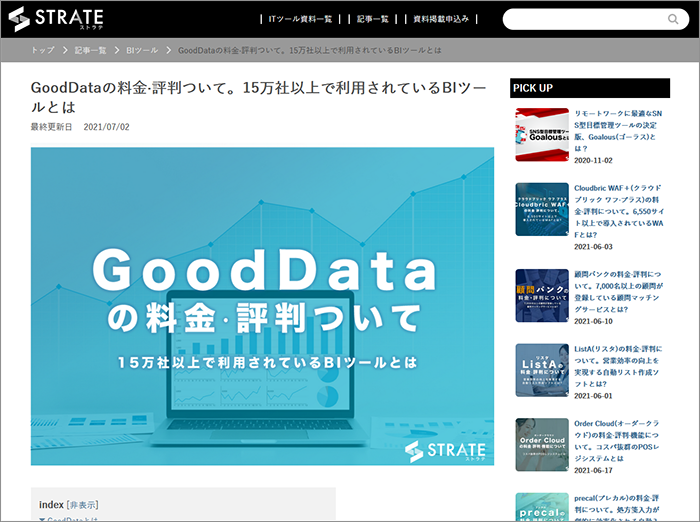Viewport: 700px width, 522px height.
Task: Open the Goalous article thumbnail
Action: 542,134
